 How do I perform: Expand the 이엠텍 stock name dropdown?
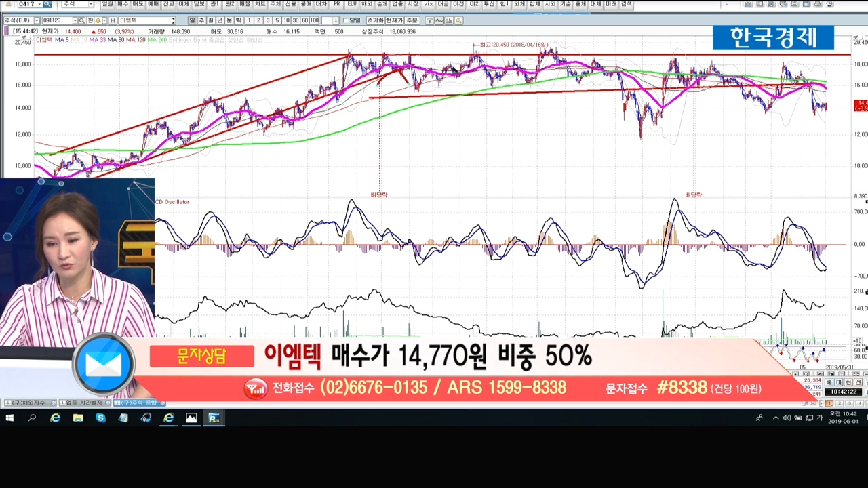(x=173, y=21)
